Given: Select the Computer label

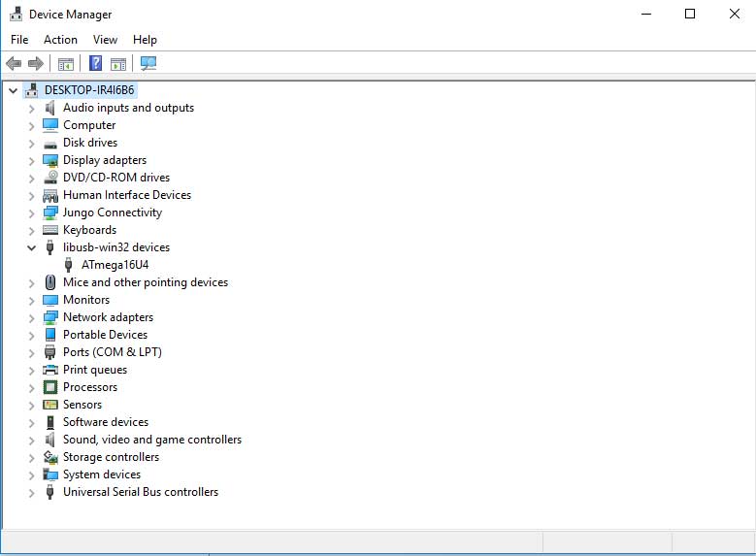Looking at the screenshot, I should 89,125.
